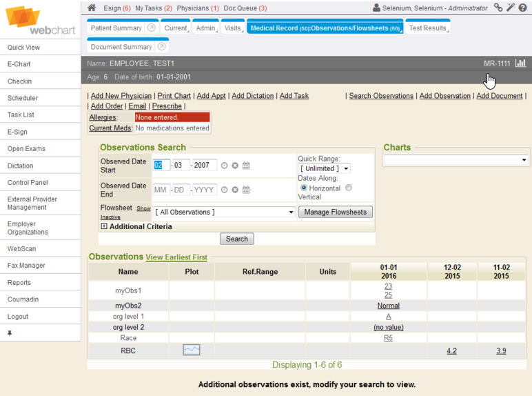The width and height of the screenshot is (532, 396).
Task: Open the Patient Summary pop-out arrow icon
Action: click(x=151, y=28)
